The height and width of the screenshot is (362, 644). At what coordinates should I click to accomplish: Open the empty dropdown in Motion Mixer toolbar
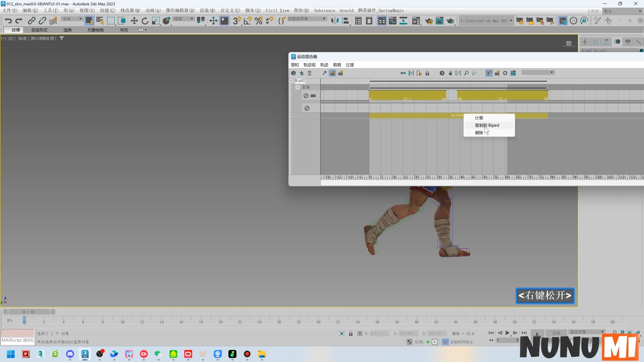click(538, 73)
